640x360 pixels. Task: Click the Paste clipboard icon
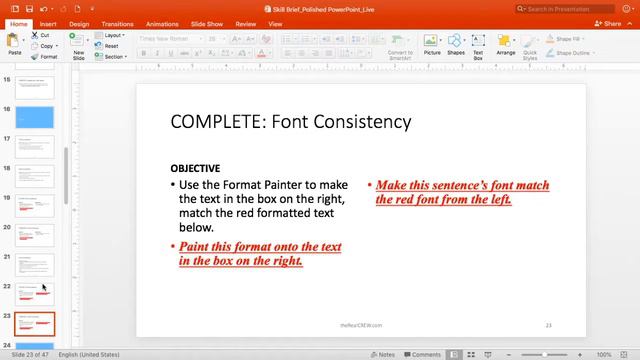(13, 41)
